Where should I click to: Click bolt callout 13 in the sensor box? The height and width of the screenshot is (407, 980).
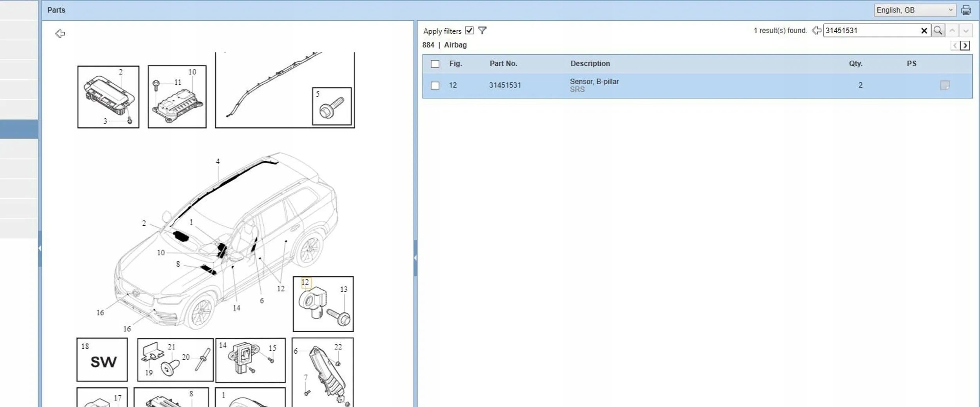click(344, 289)
